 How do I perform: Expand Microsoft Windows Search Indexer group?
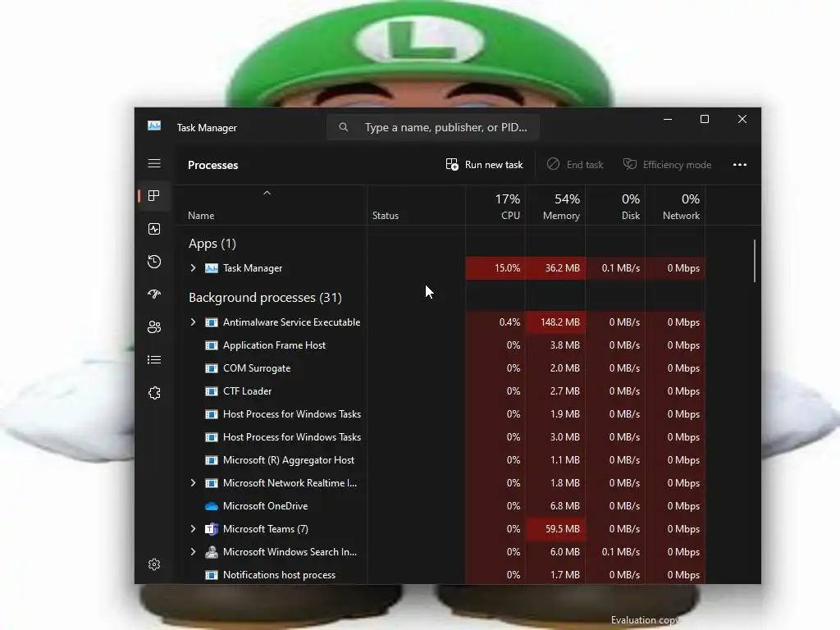click(x=193, y=552)
